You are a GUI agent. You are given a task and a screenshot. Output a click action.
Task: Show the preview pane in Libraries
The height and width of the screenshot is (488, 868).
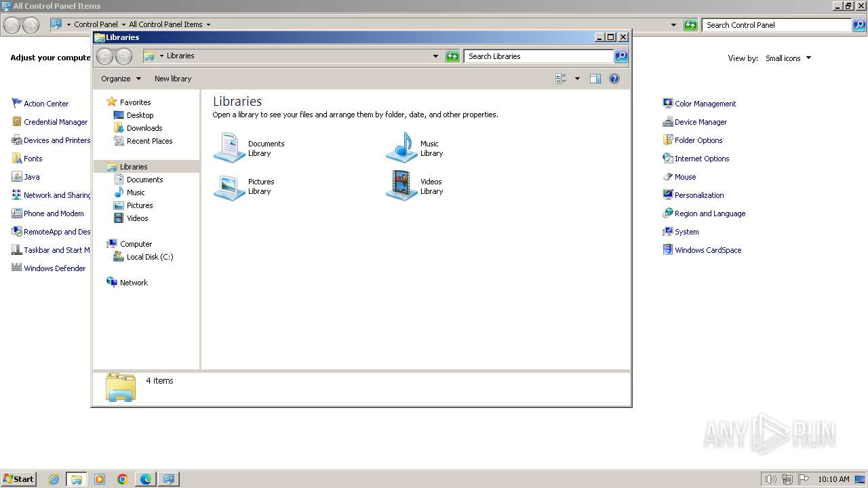595,79
